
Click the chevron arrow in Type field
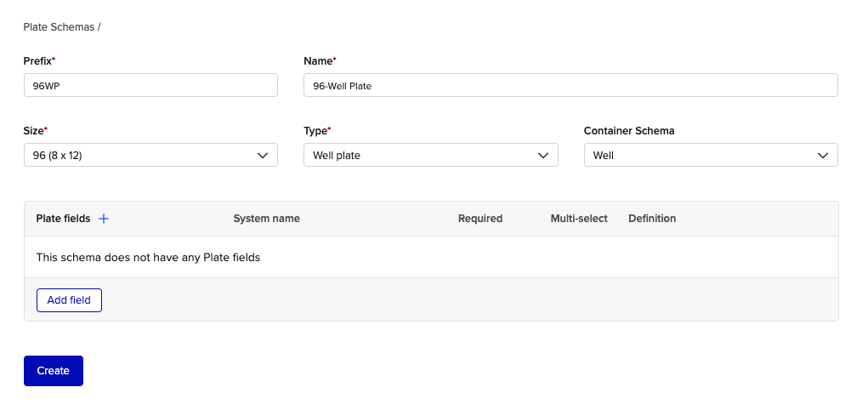pyautogui.click(x=543, y=156)
